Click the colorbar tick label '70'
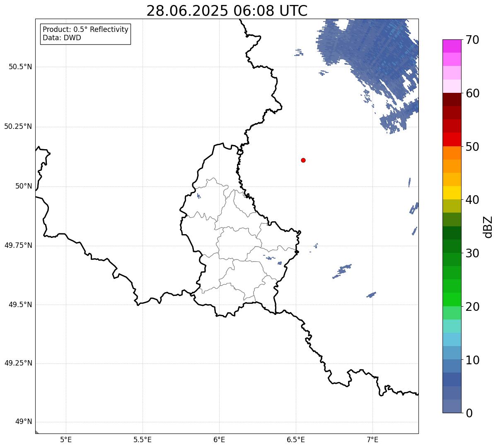The image size is (498, 448). coord(472,40)
